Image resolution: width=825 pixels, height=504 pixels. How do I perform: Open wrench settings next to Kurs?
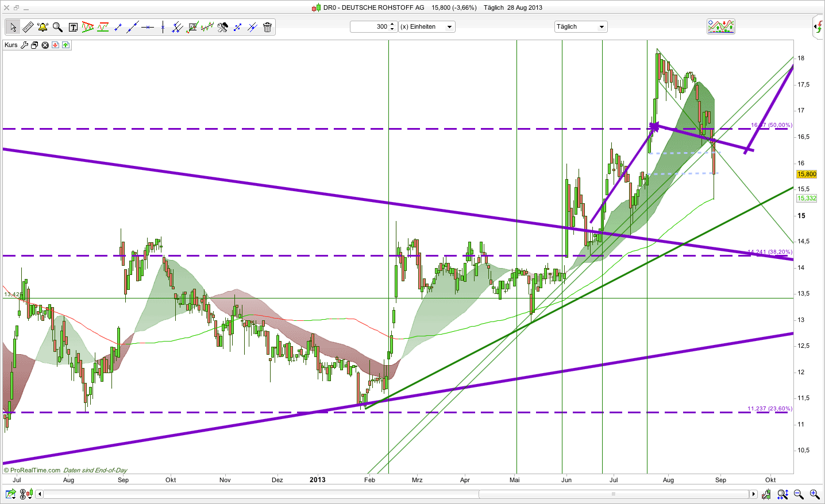[24, 45]
